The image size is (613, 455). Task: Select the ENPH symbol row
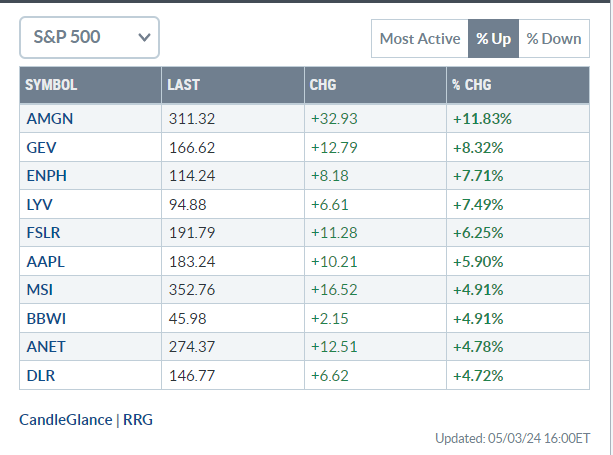tap(47, 176)
